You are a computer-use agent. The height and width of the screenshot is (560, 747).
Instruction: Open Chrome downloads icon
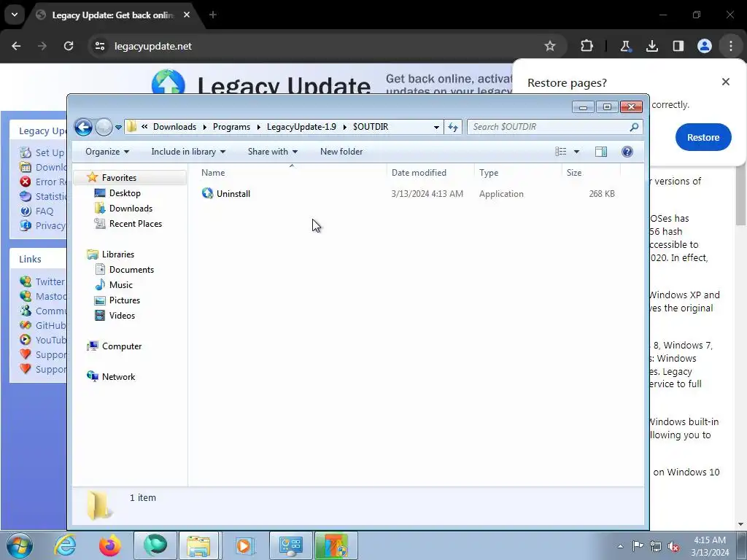[651, 46]
